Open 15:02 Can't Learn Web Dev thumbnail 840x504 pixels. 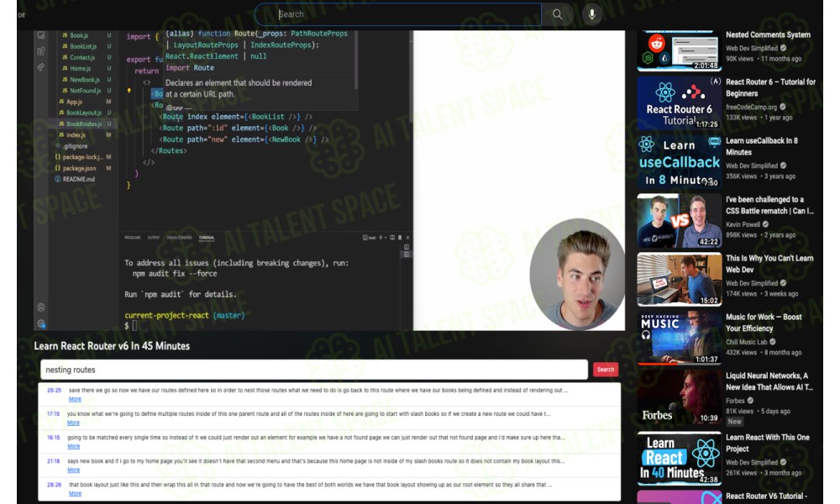pos(680,279)
